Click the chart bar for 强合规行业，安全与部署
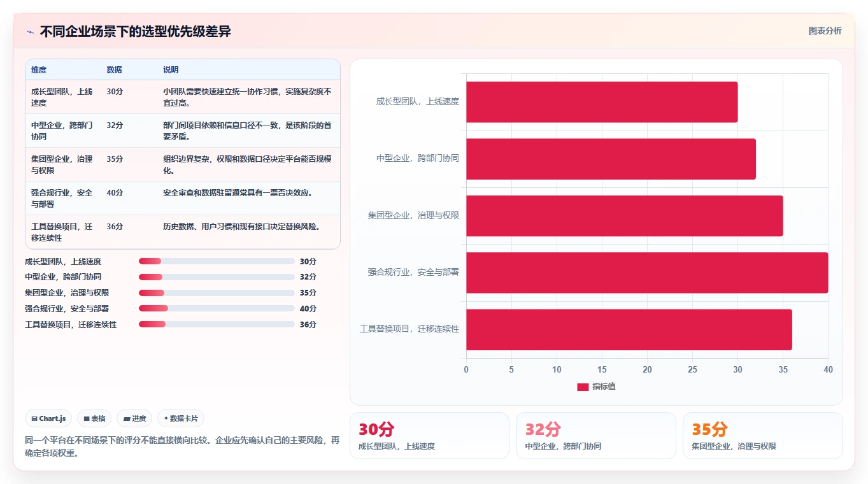Viewport: 868px width, 484px height. coord(647,273)
